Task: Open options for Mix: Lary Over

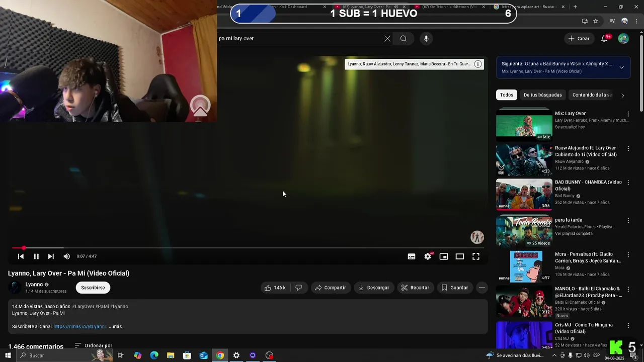Action: point(628,114)
